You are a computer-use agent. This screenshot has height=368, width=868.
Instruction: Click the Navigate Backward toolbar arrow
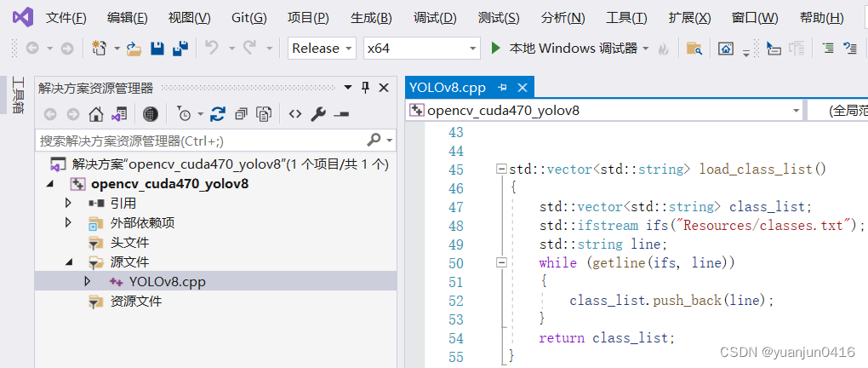(x=31, y=49)
